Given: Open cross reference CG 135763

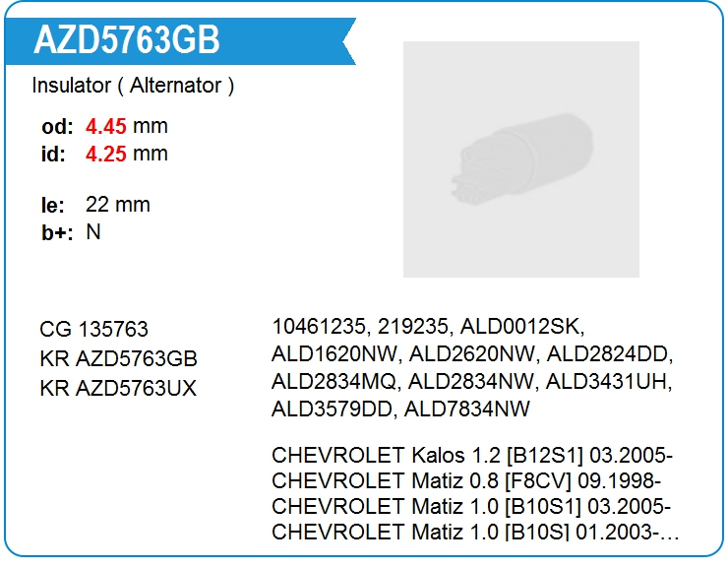Looking at the screenshot, I should [93, 329].
